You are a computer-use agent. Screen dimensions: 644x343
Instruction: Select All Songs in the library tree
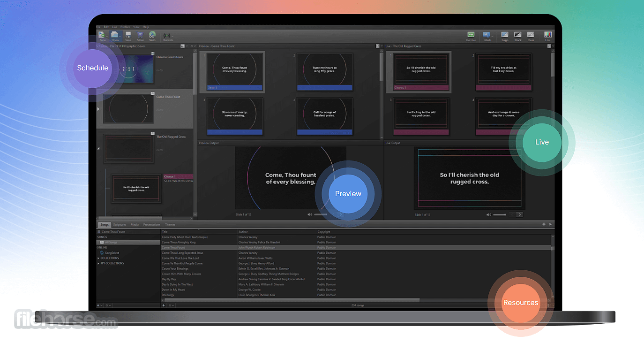128,242
